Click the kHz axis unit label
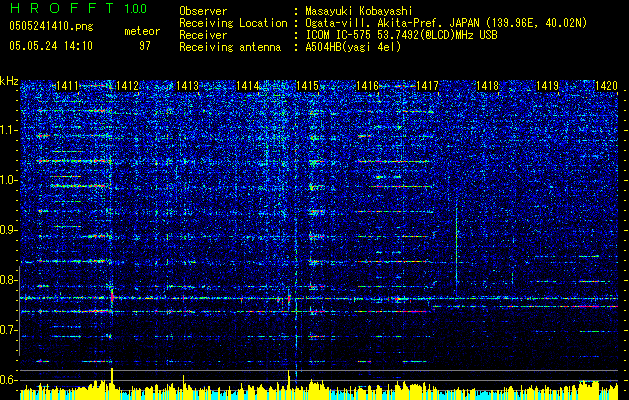Screen dimensions: 629x400 (9, 81)
